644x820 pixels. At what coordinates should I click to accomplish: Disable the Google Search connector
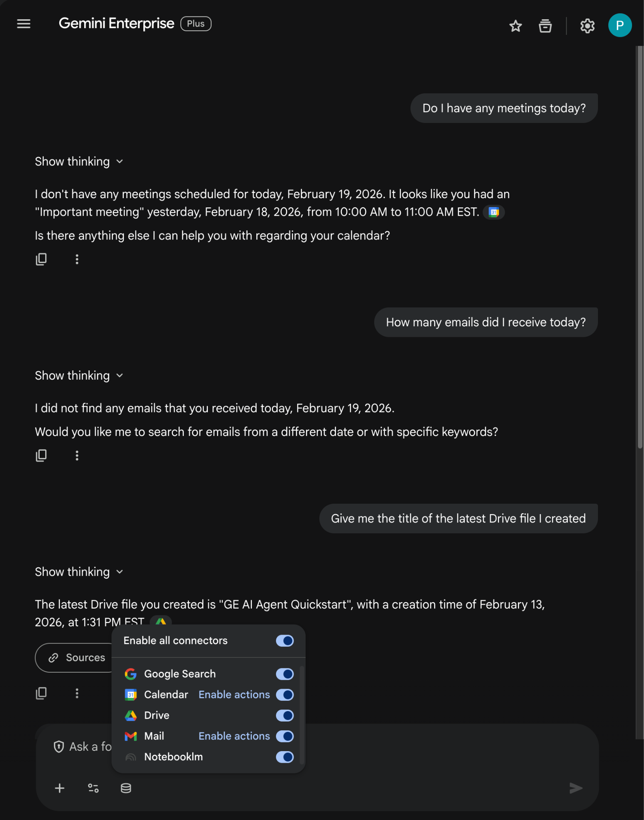tap(285, 674)
